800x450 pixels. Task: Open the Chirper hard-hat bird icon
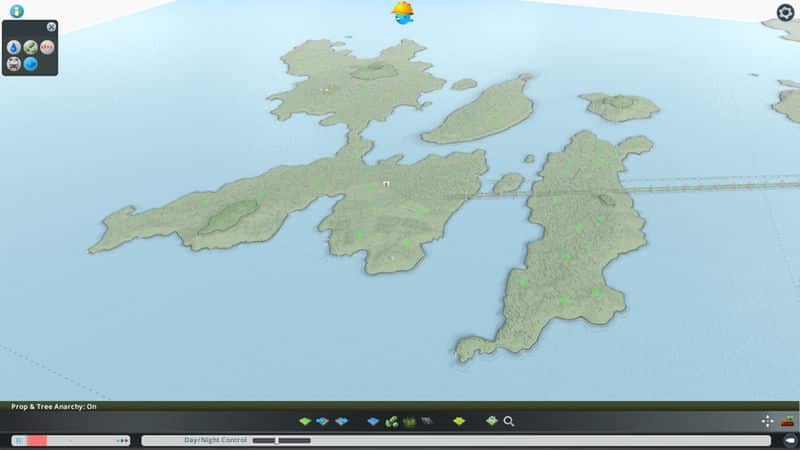pyautogui.click(x=403, y=12)
